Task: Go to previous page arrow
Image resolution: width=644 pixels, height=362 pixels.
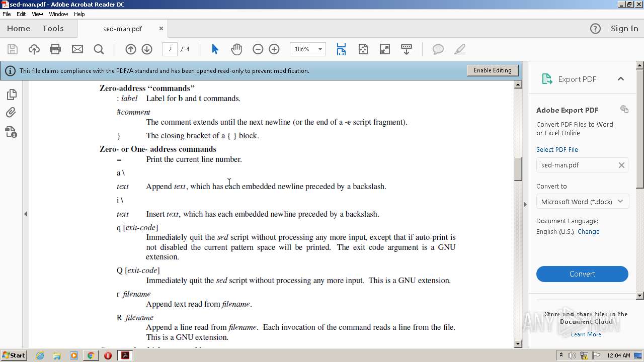Action: click(131, 49)
